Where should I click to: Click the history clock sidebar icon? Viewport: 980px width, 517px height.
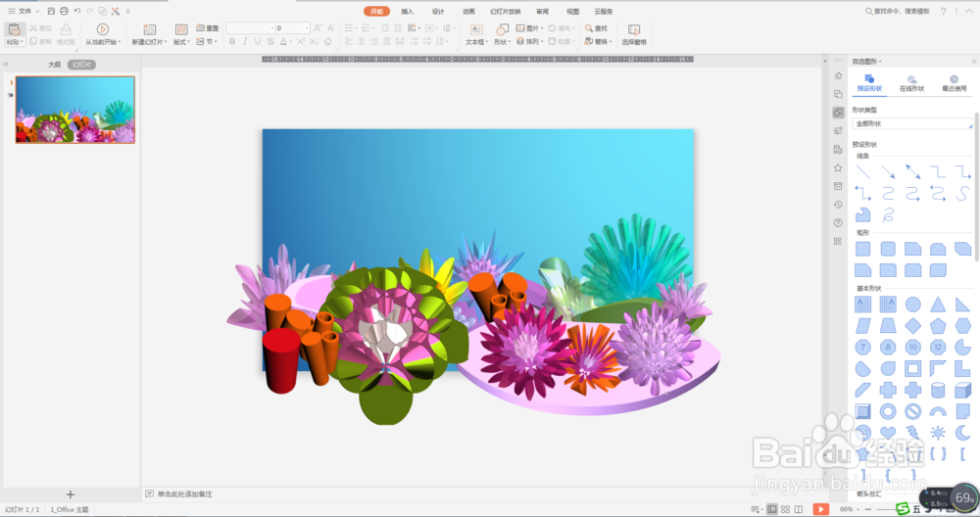coord(838,205)
